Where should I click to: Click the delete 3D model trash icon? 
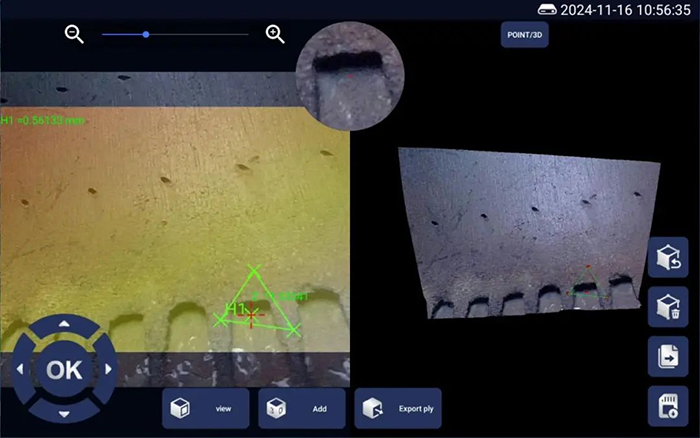(667, 306)
